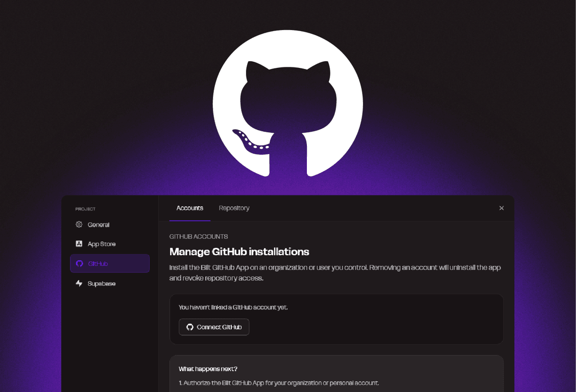Screen dimensions: 576x392
Task: Select General in the project sidebar
Action: [110, 225]
